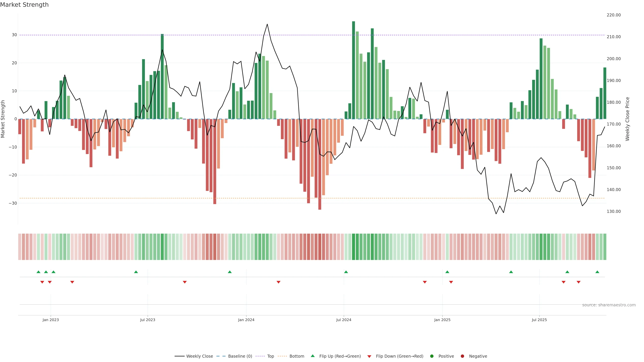Click the Bottom legend line swatch
The image size is (644, 362).
282,356
